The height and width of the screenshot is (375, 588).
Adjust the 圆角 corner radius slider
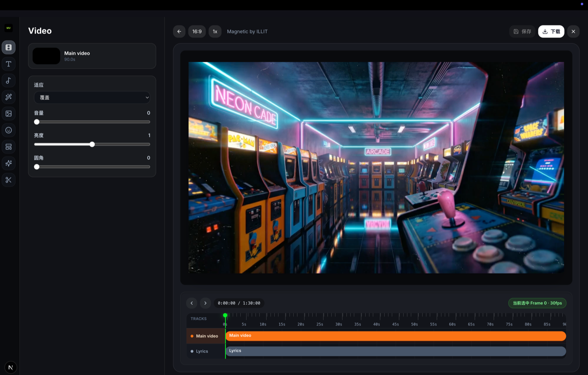tap(92, 167)
